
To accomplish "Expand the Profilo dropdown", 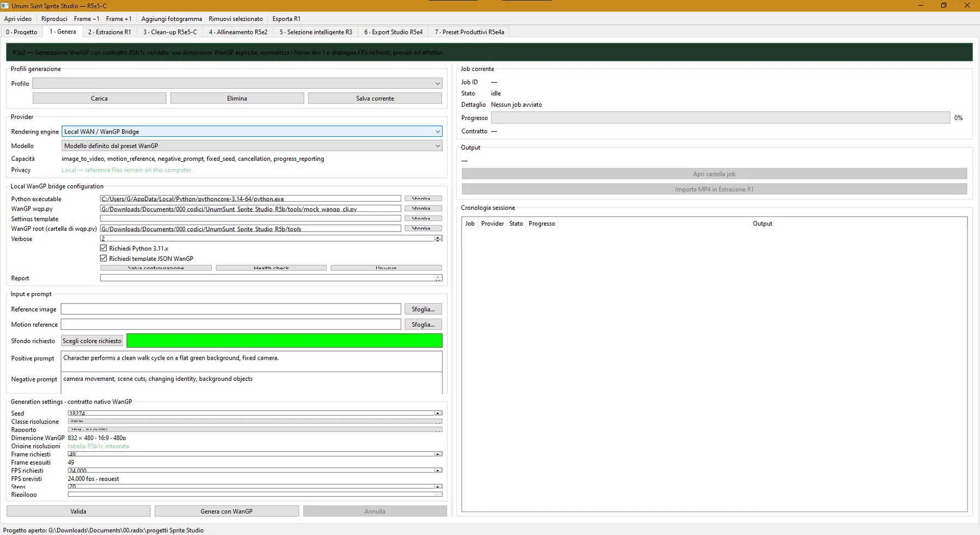I will point(237,83).
